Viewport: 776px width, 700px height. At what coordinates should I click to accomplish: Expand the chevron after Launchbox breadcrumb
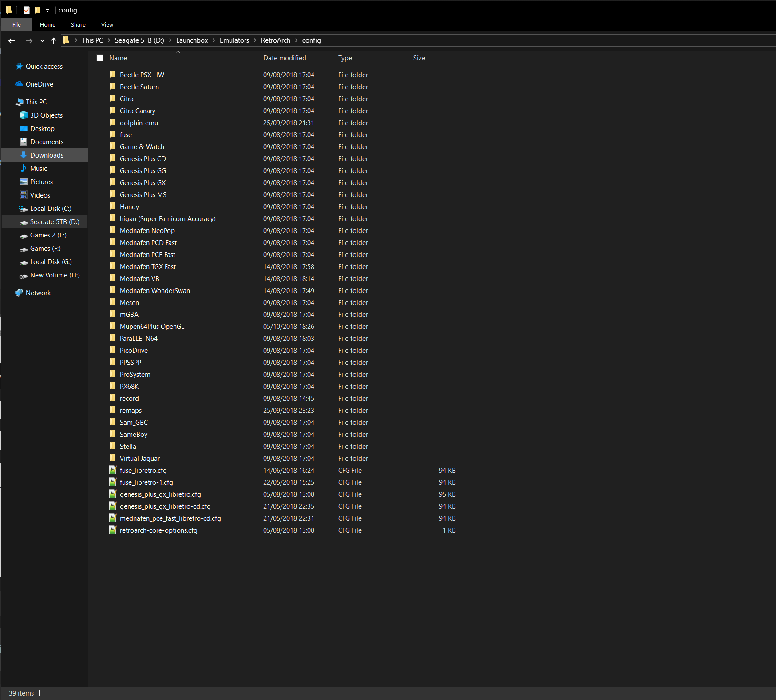point(214,40)
